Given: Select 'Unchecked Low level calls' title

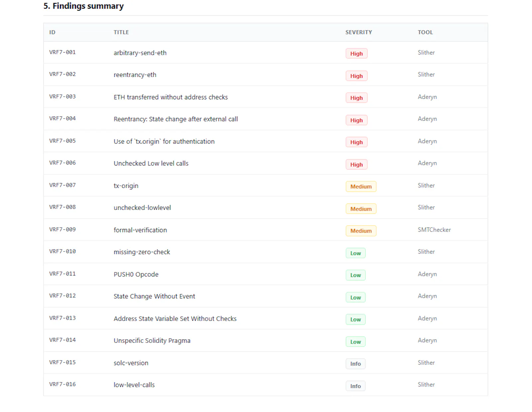Looking at the screenshot, I should click(151, 163).
